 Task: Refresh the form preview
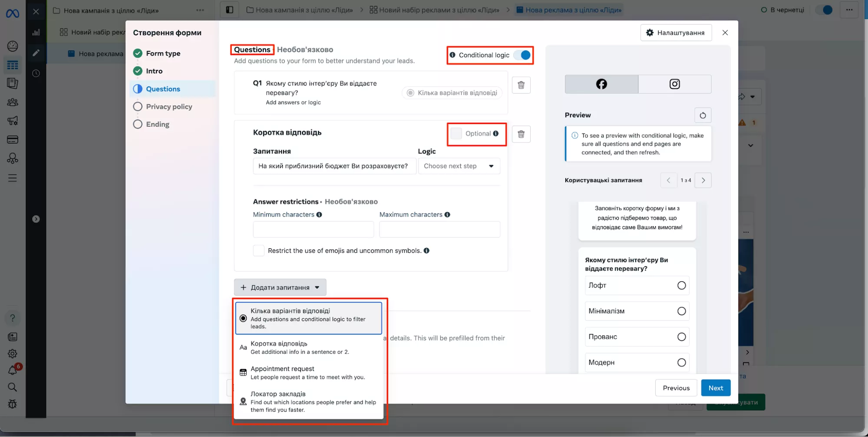pyautogui.click(x=703, y=115)
